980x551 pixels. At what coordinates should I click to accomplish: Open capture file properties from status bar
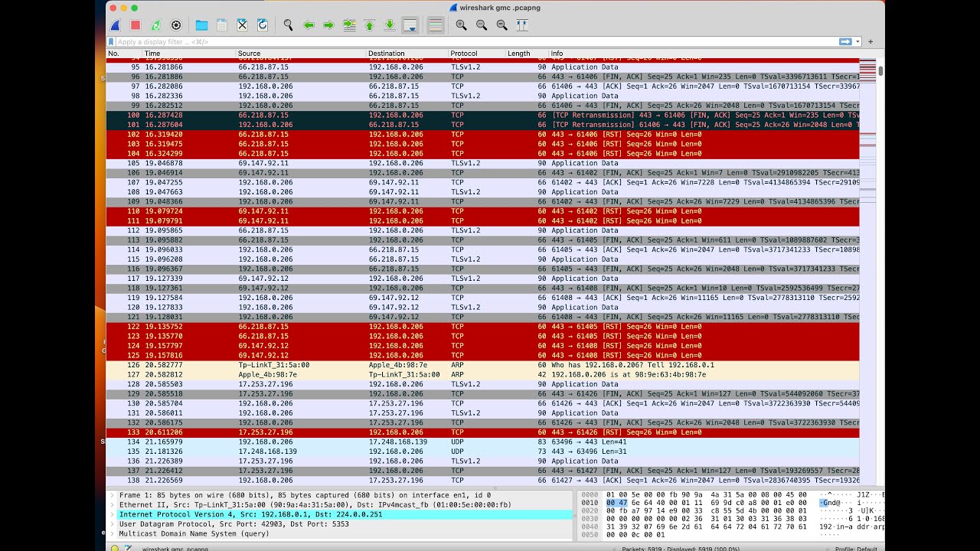tap(128, 548)
